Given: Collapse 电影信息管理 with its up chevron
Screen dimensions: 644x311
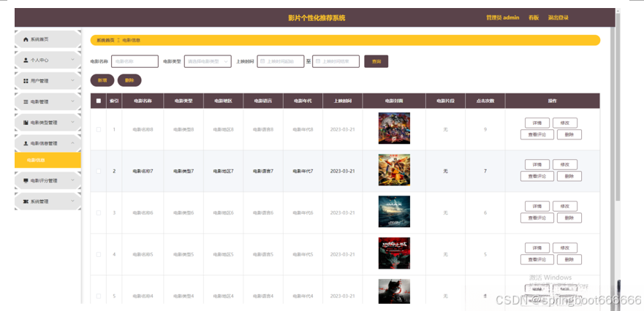Looking at the screenshot, I should [72, 143].
